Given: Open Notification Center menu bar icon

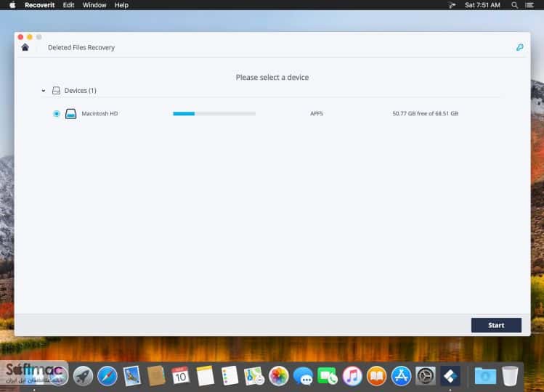Looking at the screenshot, I should pyautogui.click(x=529, y=5).
